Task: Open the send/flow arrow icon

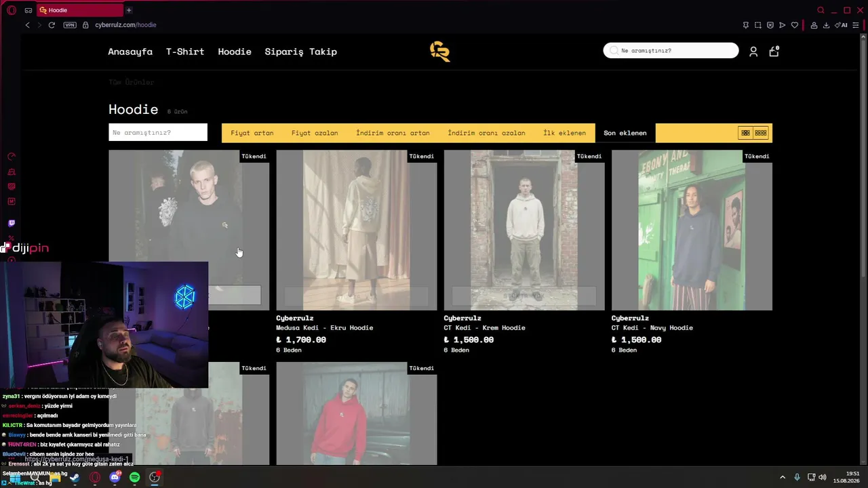Action: pyautogui.click(x=783, y=25)
